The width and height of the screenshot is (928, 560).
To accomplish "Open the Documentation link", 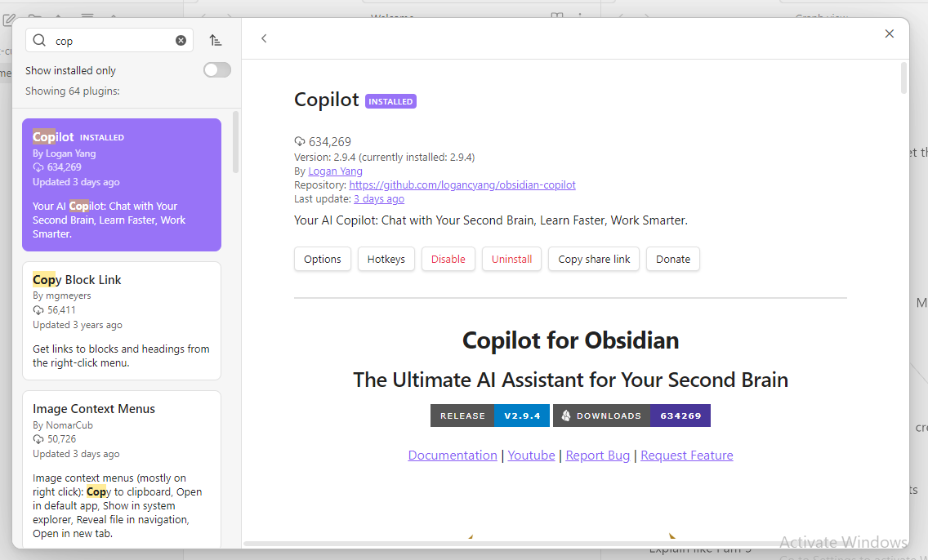I will coord(453,456).
